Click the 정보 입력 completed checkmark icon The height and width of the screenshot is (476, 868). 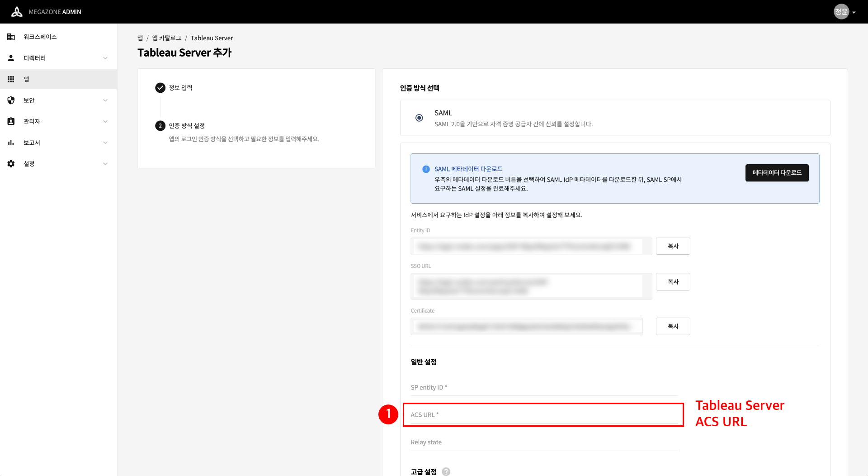pos(160,88)
